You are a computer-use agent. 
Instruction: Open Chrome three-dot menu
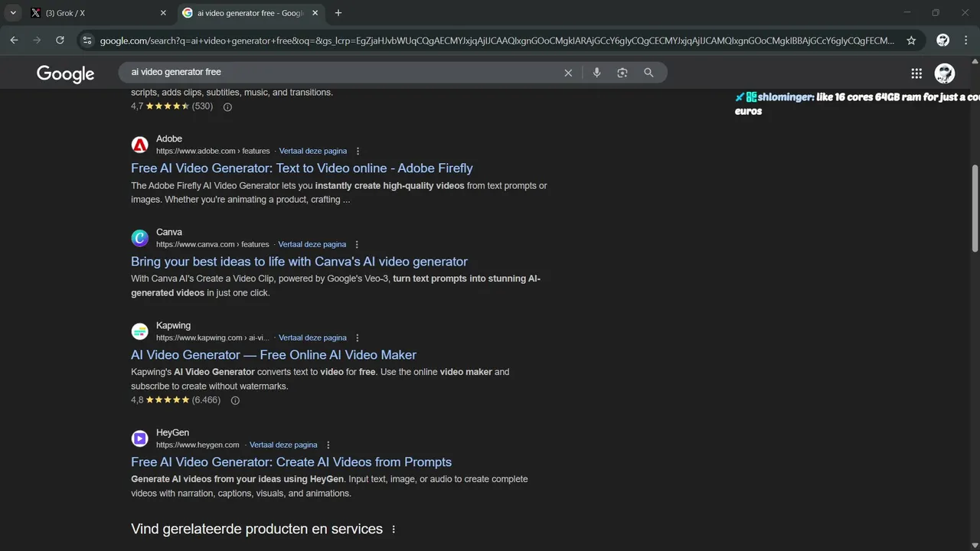tap(966, 41)
